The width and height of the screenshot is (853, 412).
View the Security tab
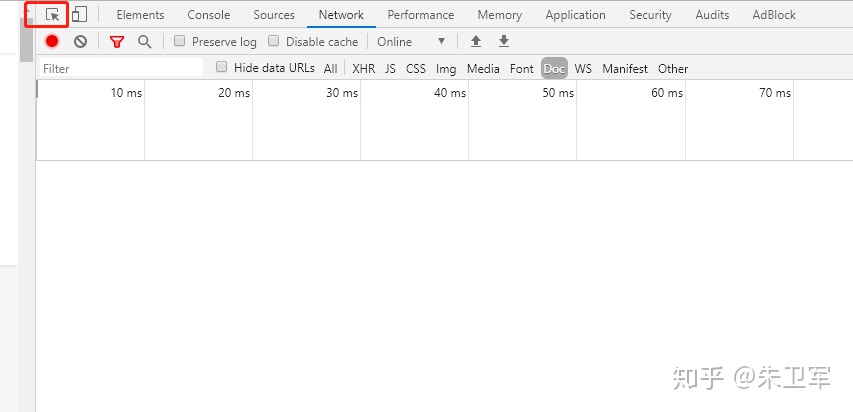pyautogui.click(x=650, y=15)
